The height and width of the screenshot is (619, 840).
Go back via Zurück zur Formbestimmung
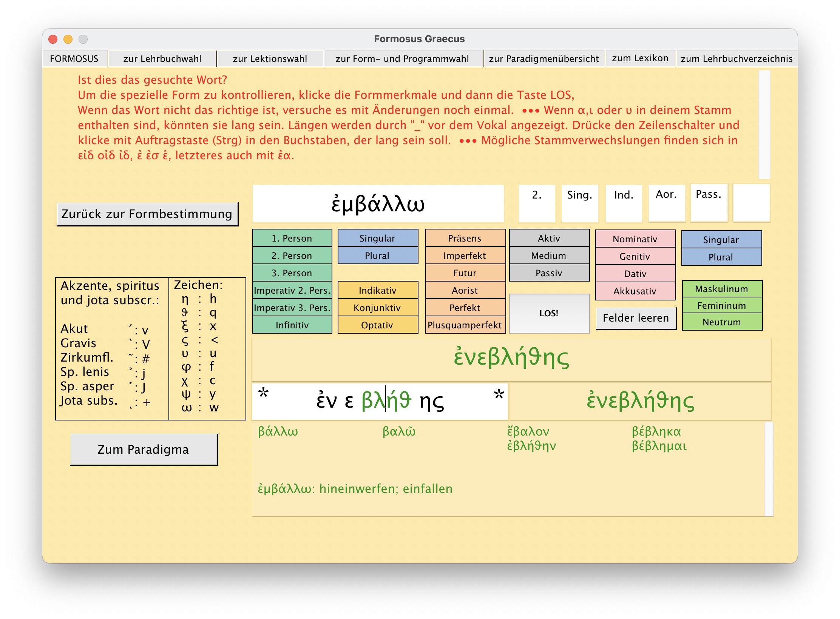click(147, 214)
